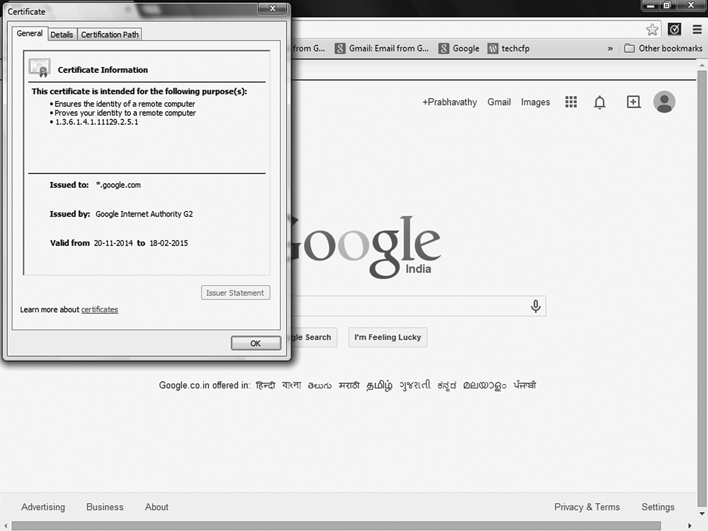Click the "Google Internet Authority G2" issuer text

[144, 214]
